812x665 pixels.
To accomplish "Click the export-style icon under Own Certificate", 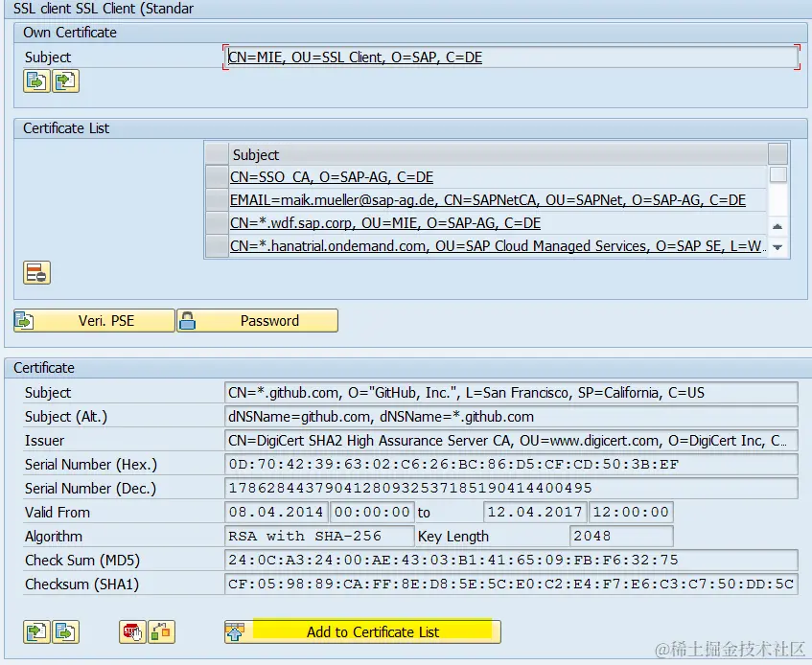I will click(36, 81).
